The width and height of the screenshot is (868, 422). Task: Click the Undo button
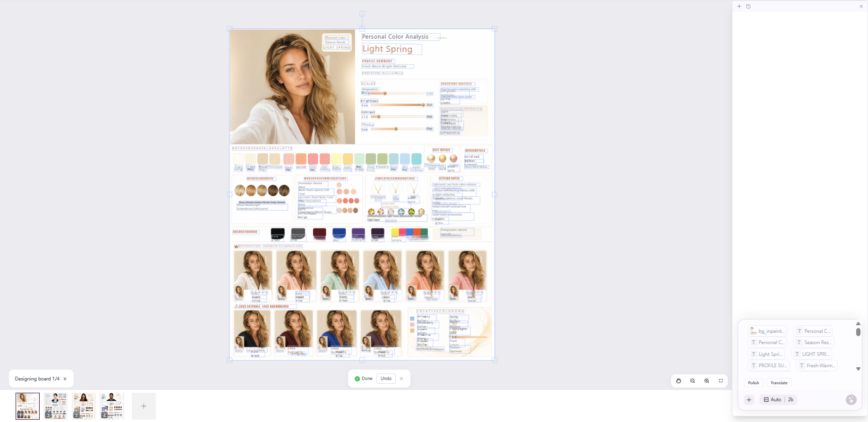(x=386, y=379)
